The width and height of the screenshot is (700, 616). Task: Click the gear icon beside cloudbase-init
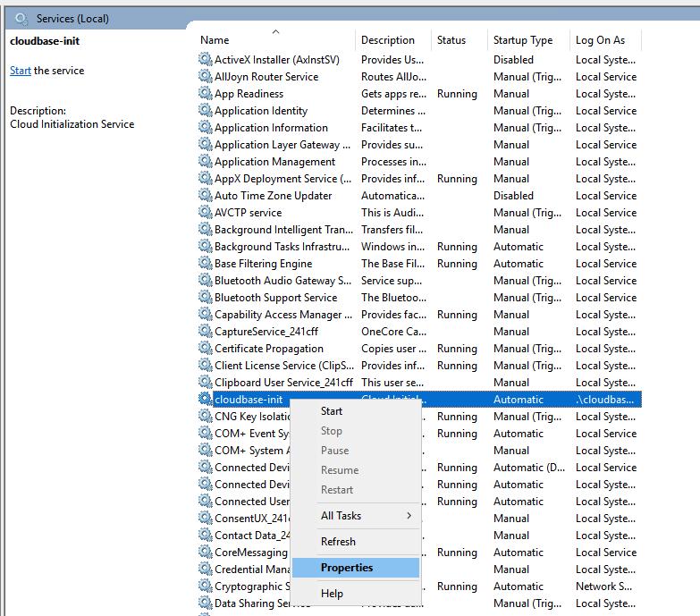tap(206, 399)
